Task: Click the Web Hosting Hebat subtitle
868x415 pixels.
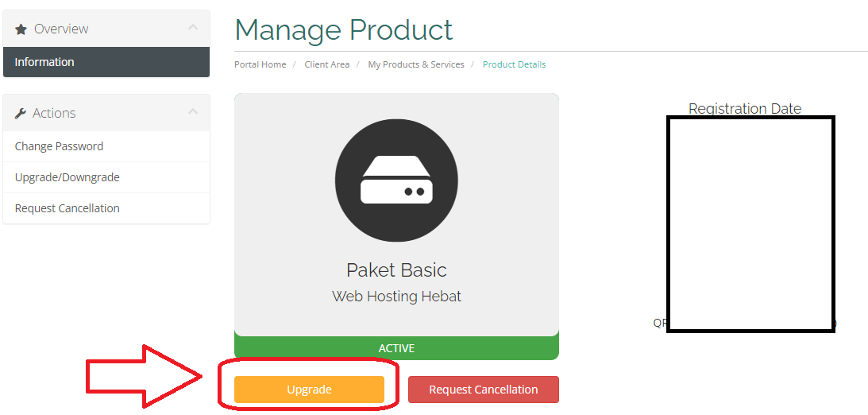Action: click(x=396, y=297)
